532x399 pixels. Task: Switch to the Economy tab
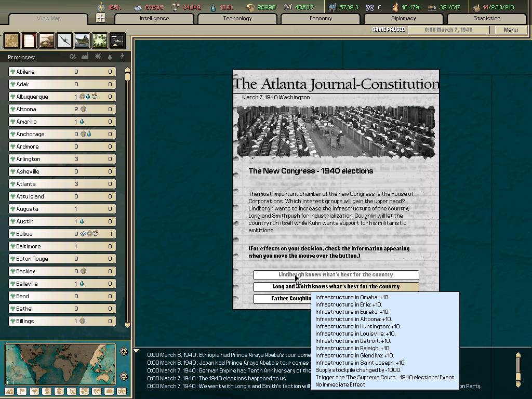tap(320, 18)
